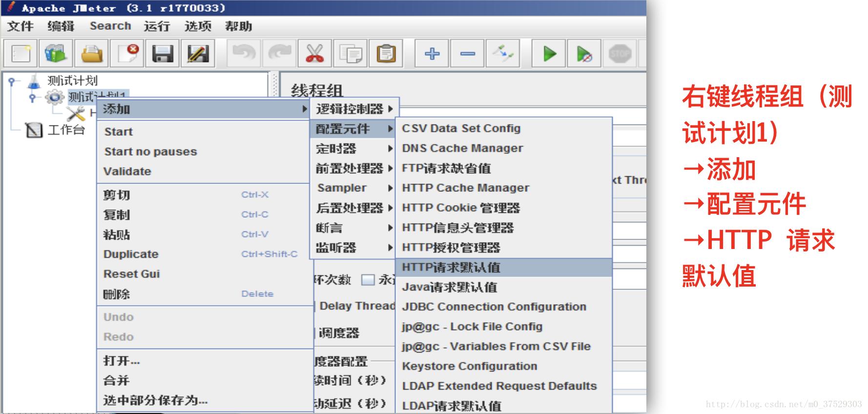Open the 文件 menu
The height and width of the screenshot is (414, 868).
pos(21,26)
